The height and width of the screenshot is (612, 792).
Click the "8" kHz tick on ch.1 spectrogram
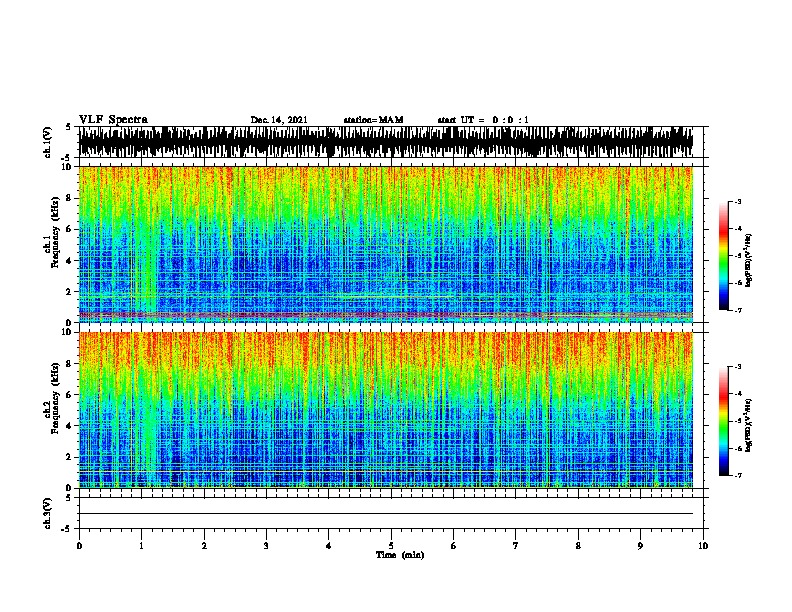70,198
